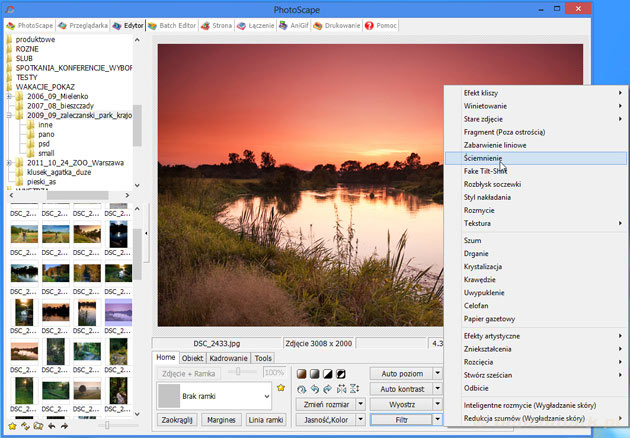Click the Zmień rozmiar button
The height and width of the screenshot is (438, 630).
pos(322,403)
